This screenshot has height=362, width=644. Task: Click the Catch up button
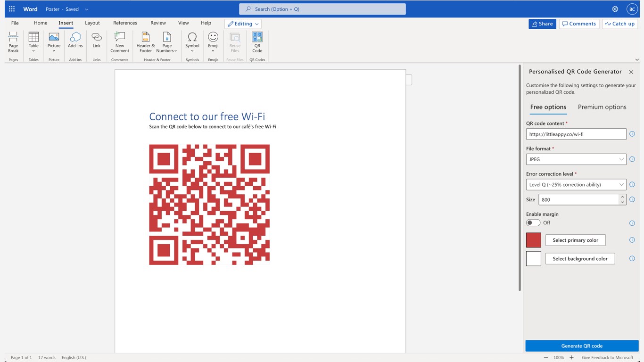(x=620, y=24)
